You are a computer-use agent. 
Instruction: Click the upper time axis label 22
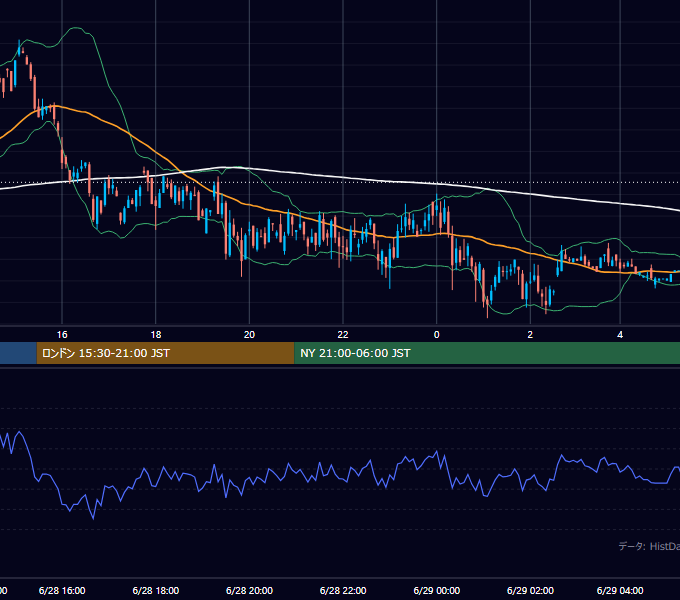pos(343,335)
